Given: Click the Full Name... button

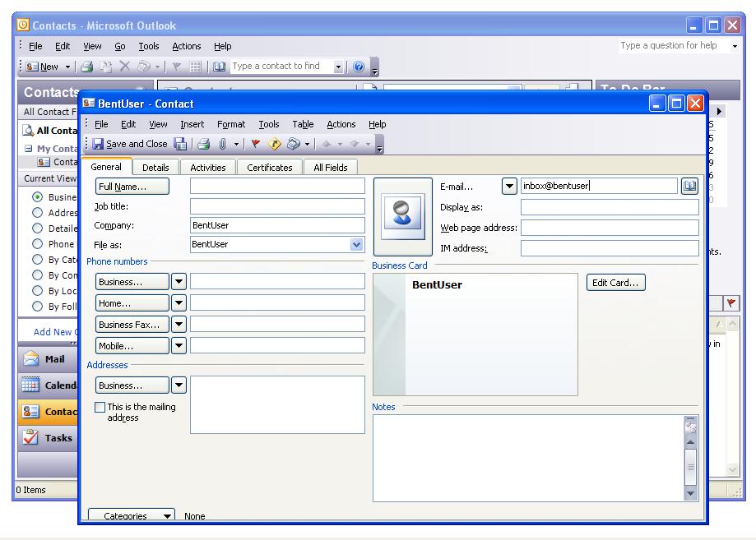Looking at the screenshot, I should [x=132, y=186].
